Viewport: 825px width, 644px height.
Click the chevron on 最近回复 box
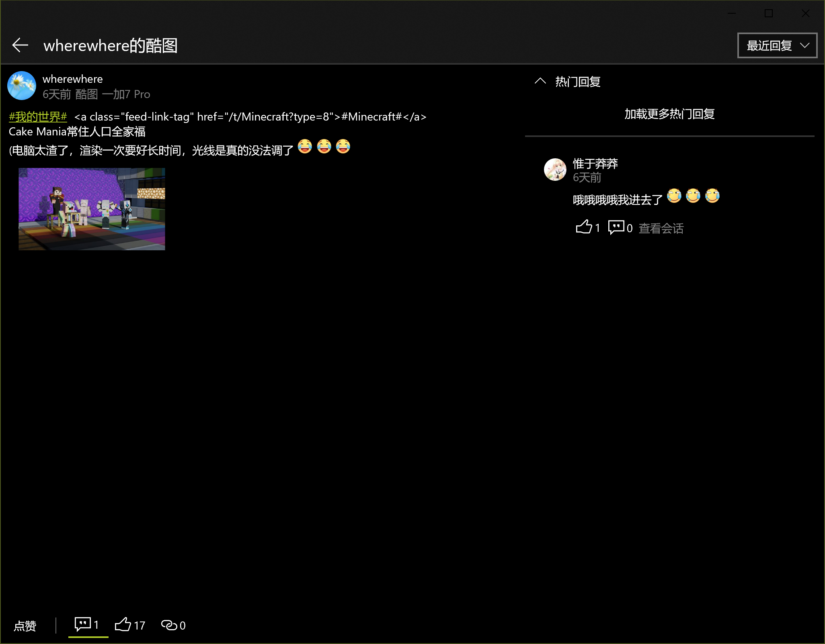click(x=804, y=45)
